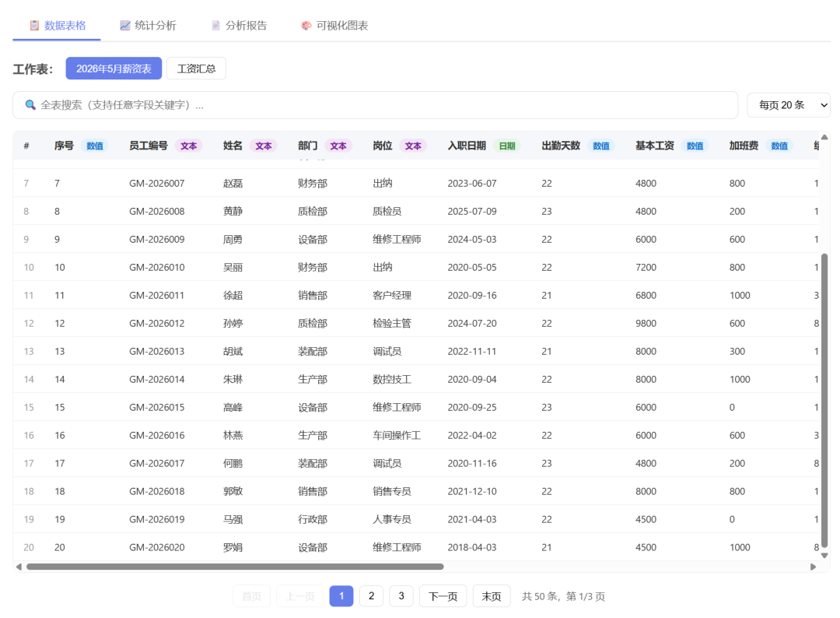Open the 每页 20 条 page size dropdown
This screenshot has height=618, width=840.
(x=788, y=105)
